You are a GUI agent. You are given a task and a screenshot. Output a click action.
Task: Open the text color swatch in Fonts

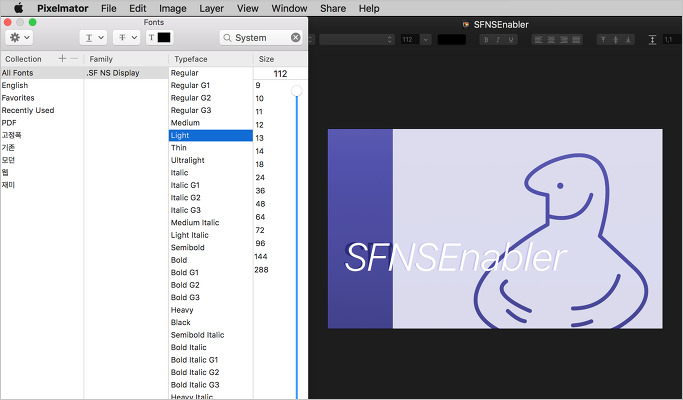click(159, 37)
